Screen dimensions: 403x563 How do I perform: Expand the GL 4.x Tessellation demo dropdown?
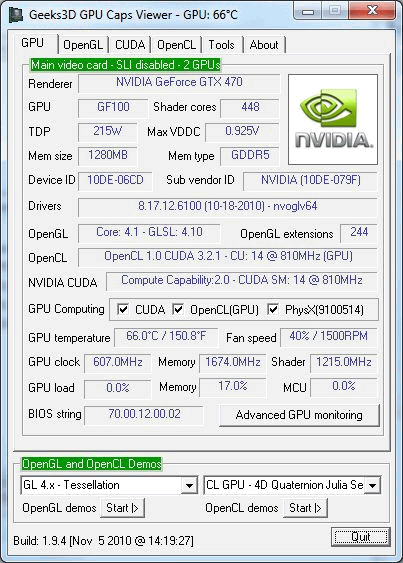[x=189, y=485]
